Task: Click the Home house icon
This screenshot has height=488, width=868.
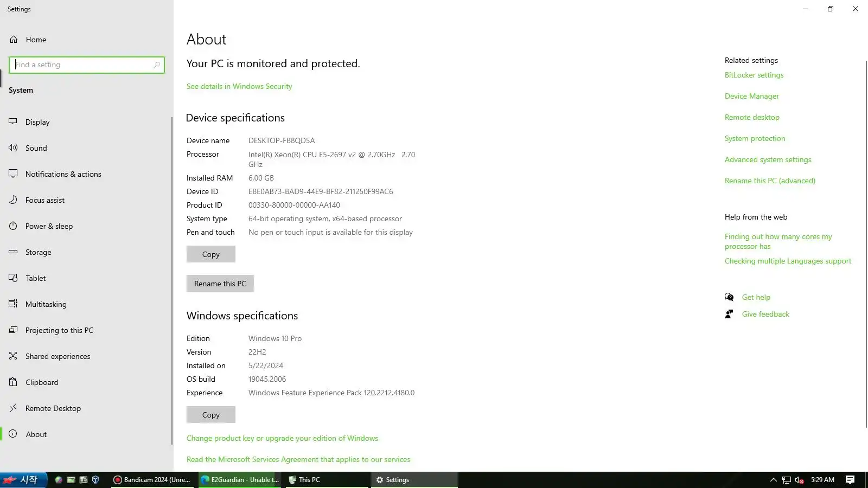Action: click(14, 40)
